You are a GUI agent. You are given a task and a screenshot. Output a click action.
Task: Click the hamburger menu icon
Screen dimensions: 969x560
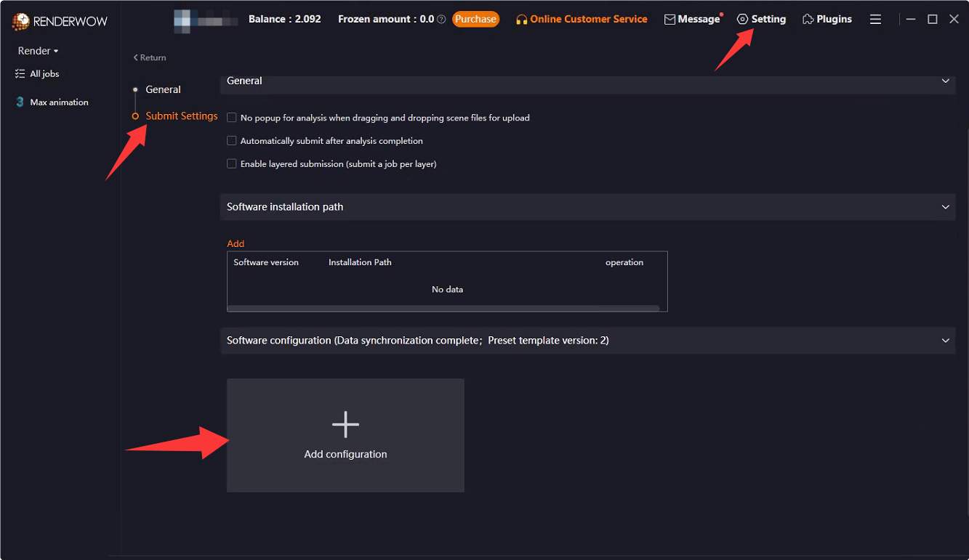click(x=875, y=19)
